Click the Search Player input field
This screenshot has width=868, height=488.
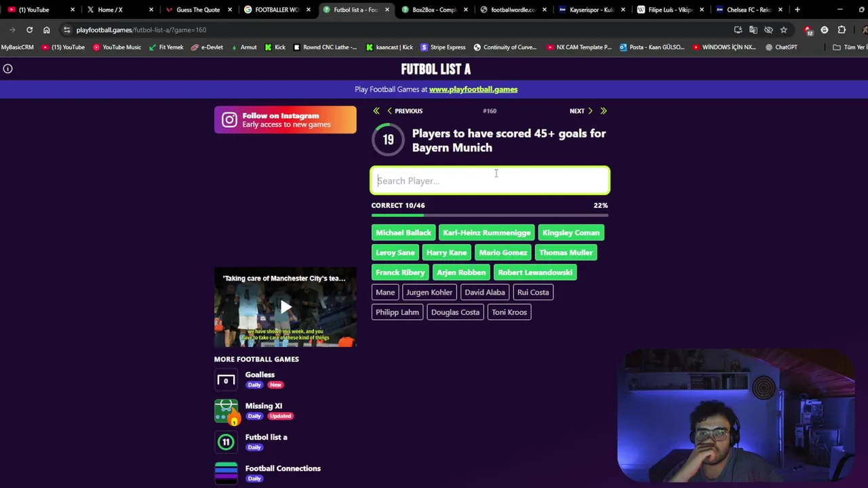[490, 181]
